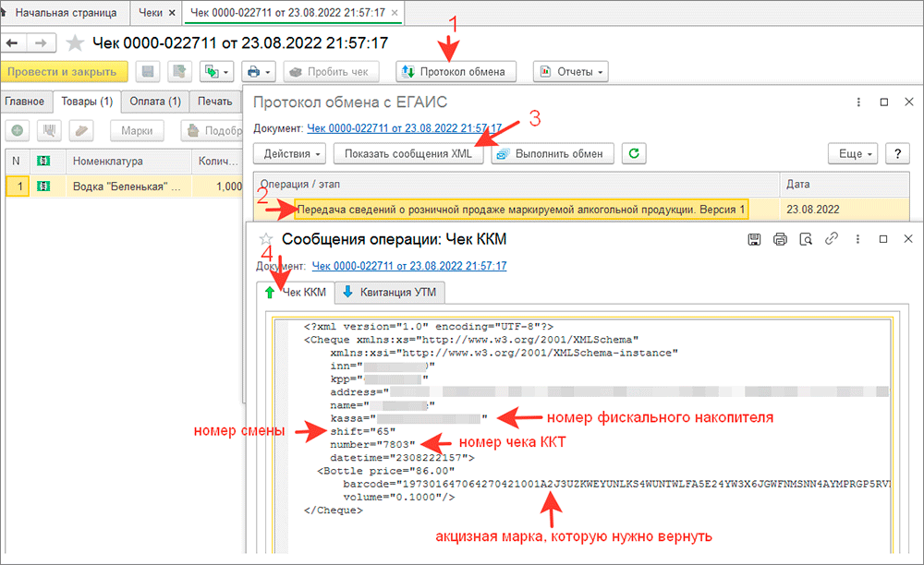Open the printer dropdown in the cheque toolbar
924x565 pixels.
coord(259,72)
